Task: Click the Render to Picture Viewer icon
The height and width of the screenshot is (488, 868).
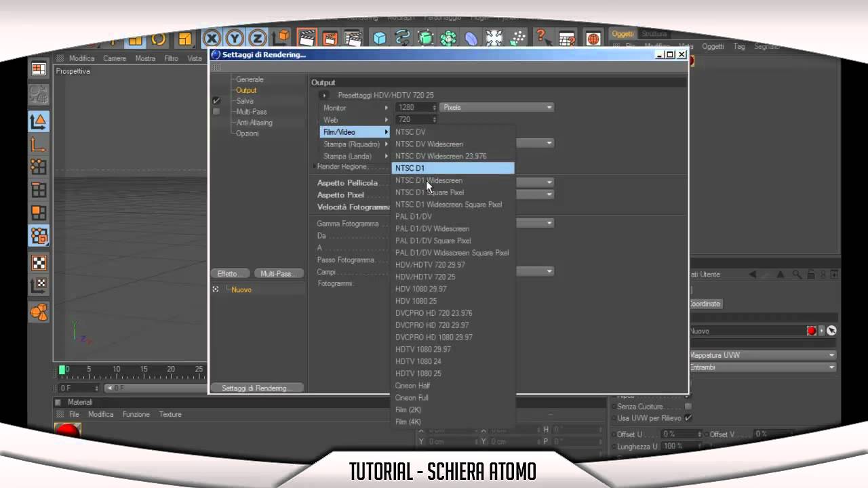Action: pyautogui.click(x=330, y=38)
